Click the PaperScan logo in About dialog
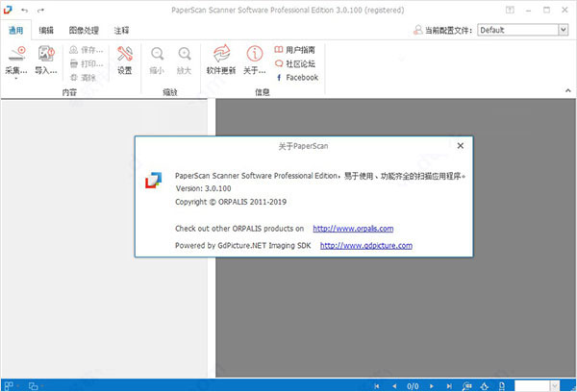The height and width of the screenshot is (392, 577). [x=154, y=181]
